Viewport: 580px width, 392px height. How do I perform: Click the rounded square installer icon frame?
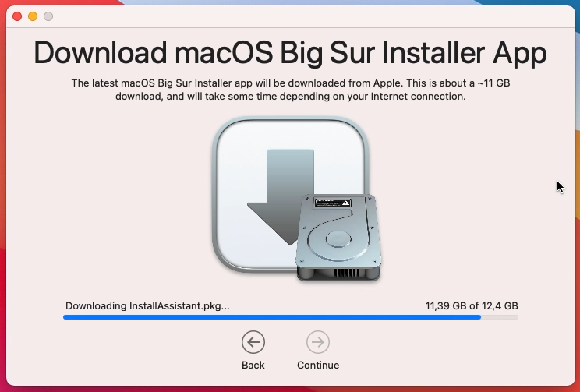[x=290, y=194]
